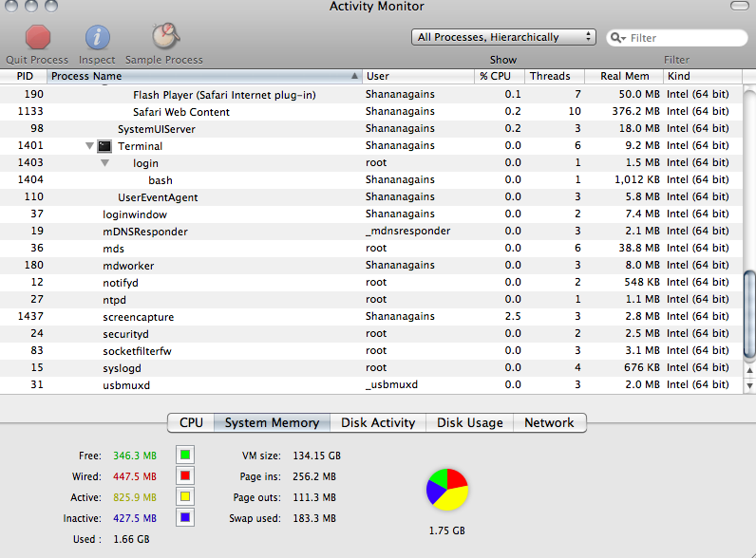Click the 1.75 GB total under pie chart
The image size is (756, 558).
pyautogui.click(x=447, y=530)
